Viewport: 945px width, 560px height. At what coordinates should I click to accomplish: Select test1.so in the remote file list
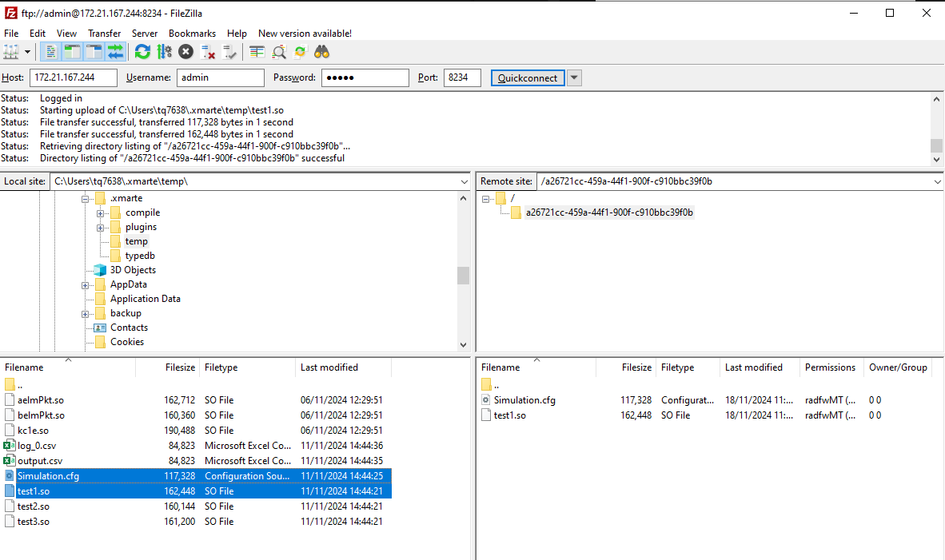coord(510,415)
